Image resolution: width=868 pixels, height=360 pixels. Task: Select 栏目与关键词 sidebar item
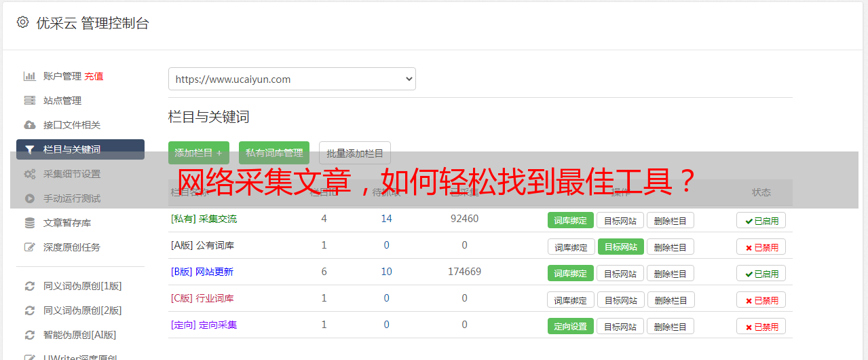[80, 149]
